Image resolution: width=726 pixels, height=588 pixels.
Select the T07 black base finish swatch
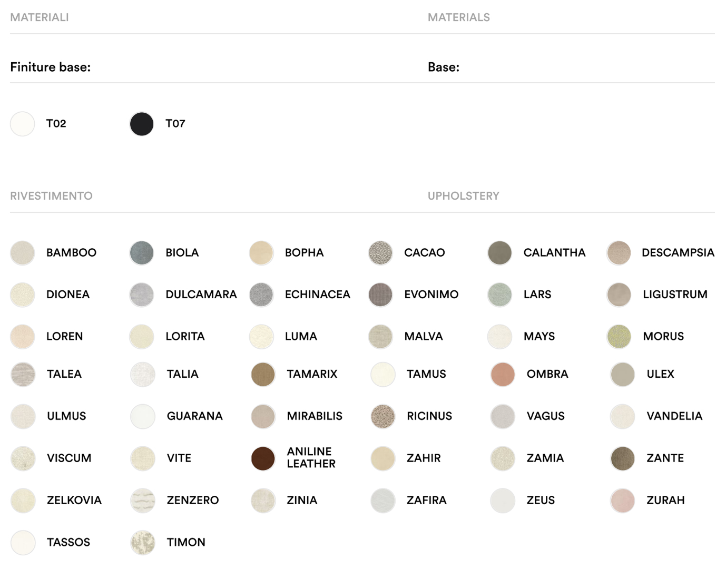pos(142,124)
